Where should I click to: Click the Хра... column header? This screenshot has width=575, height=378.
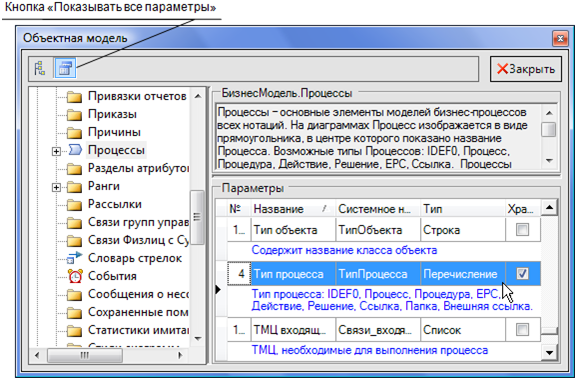coord(523,209)
